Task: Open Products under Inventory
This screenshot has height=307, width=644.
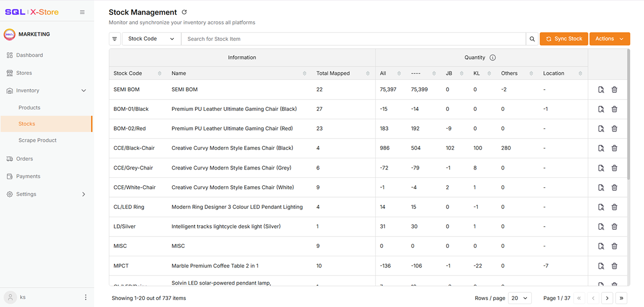Action: pos(30,107)
